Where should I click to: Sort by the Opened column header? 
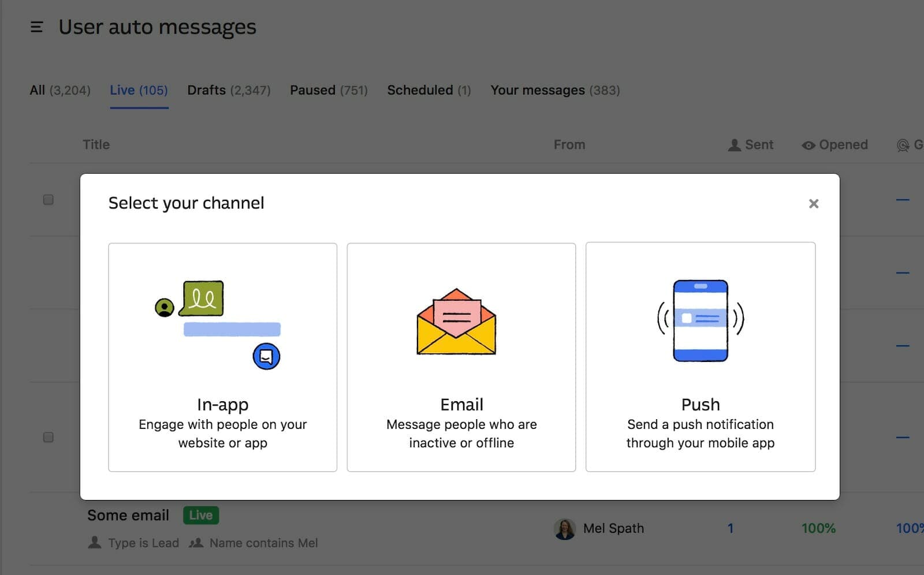coord(834,145)
